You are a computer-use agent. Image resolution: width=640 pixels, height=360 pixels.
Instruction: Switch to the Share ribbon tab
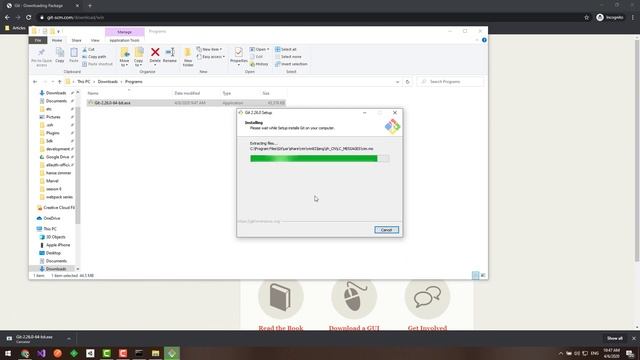76,40
